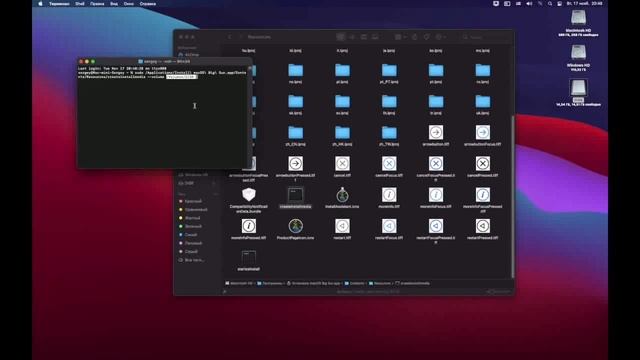Select the arrowbuttonFocus.tiff file
Viewport: 640px width, 360px height.
(482, 136)
